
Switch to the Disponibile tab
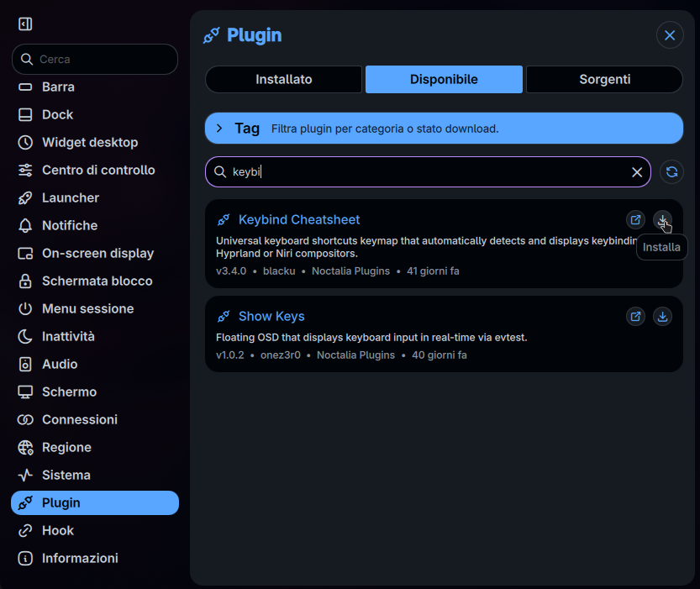click(x=444, y=80)
